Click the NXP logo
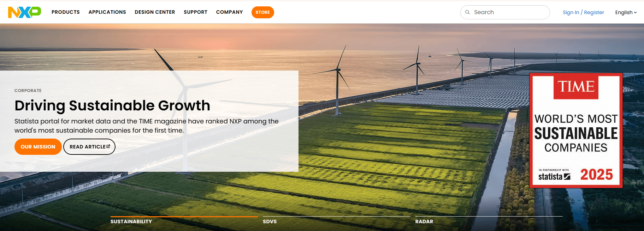 [24, 12]
